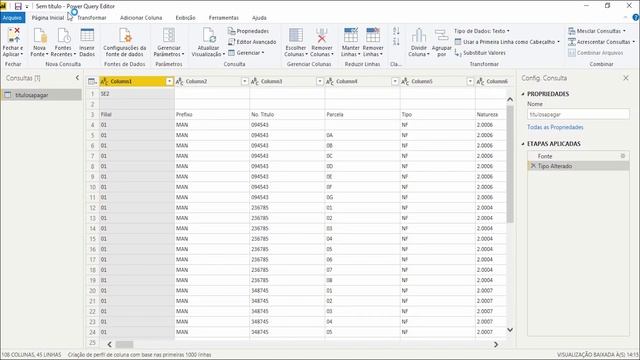Image resolution: width=640 pixels, height=360 pixels.
Task: Switch to Adicionar Coluna tab
Action: (x=141, y=18)
